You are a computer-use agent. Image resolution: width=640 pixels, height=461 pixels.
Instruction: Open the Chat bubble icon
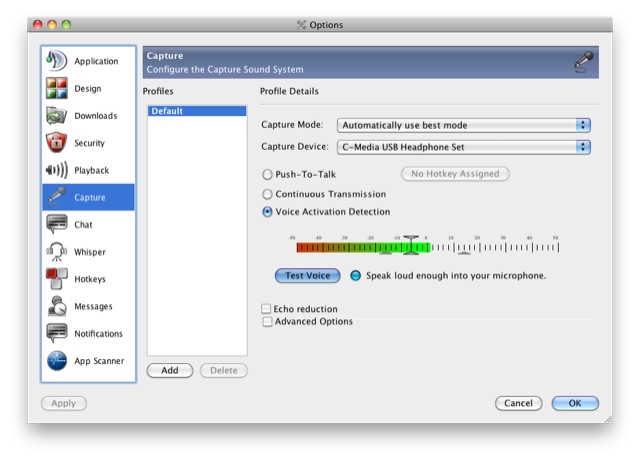57,225
